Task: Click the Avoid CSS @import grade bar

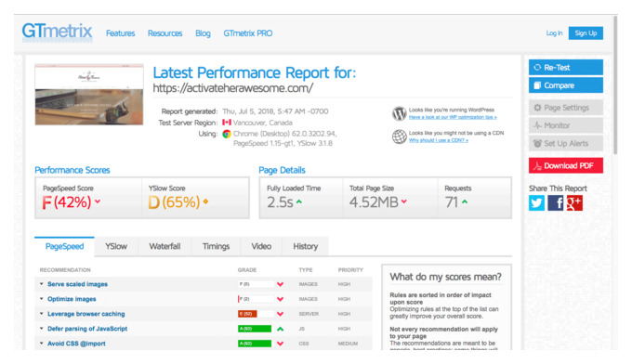Action: 255,344
